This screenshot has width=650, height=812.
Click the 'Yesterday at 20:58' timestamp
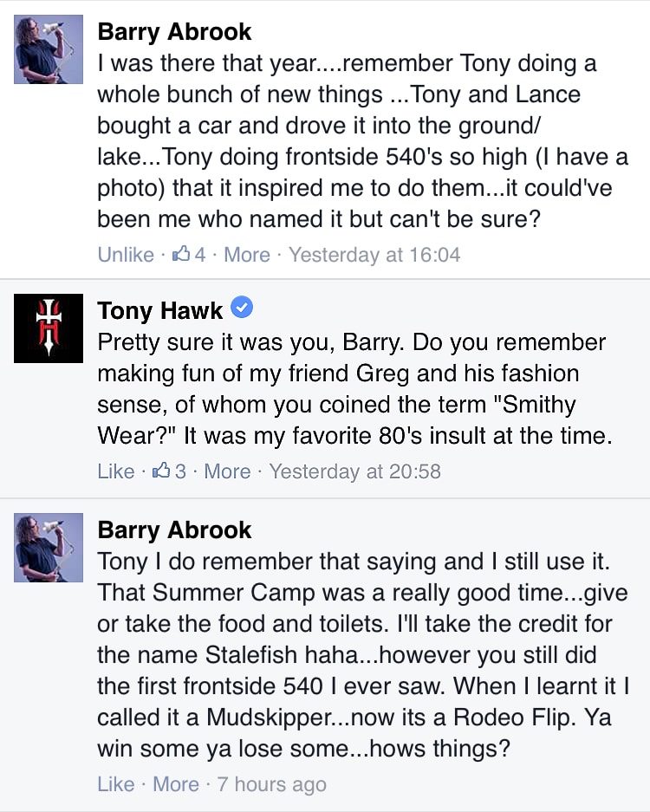[355, 471]
